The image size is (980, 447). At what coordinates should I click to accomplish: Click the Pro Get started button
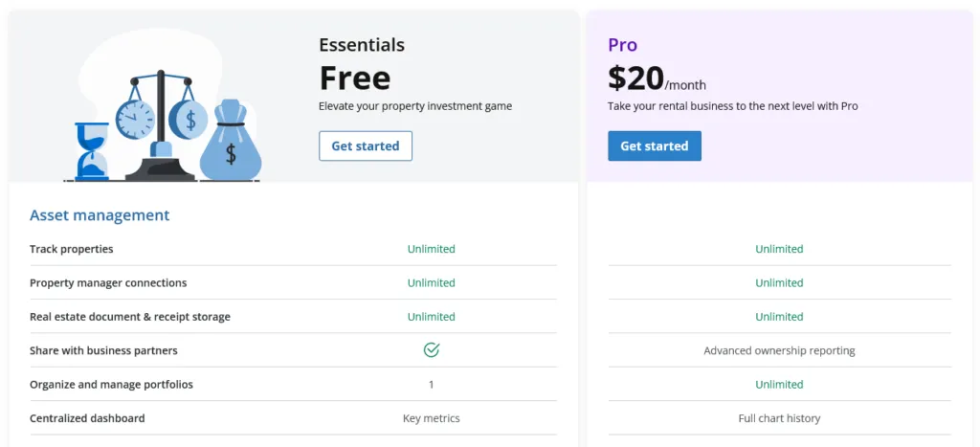tap(655, 146)
